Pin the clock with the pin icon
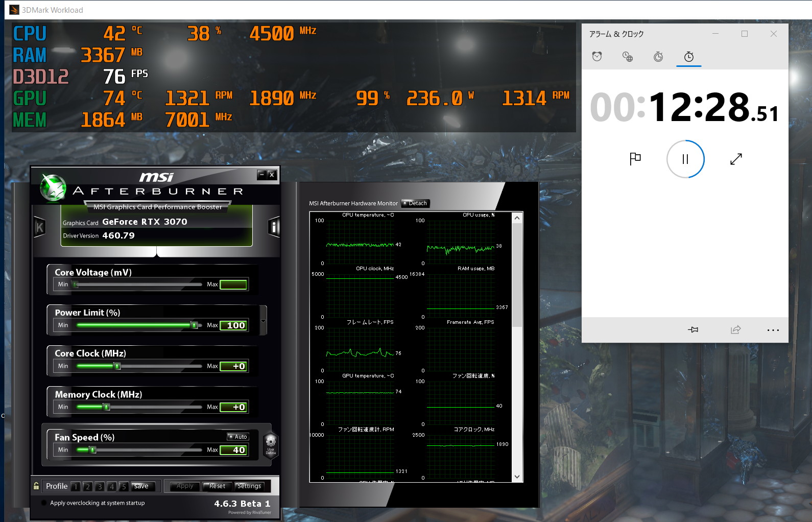This screenshot has width=812, height=522. tap(693, 329)
